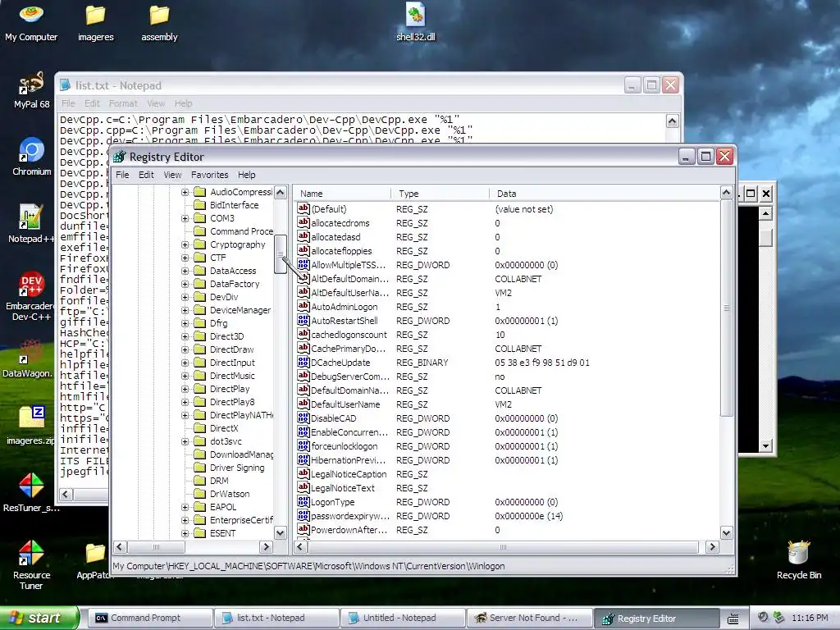Click the clock showing 11:16 PM
The width and height of the screenshot is (840, 630).
(810, 618)
